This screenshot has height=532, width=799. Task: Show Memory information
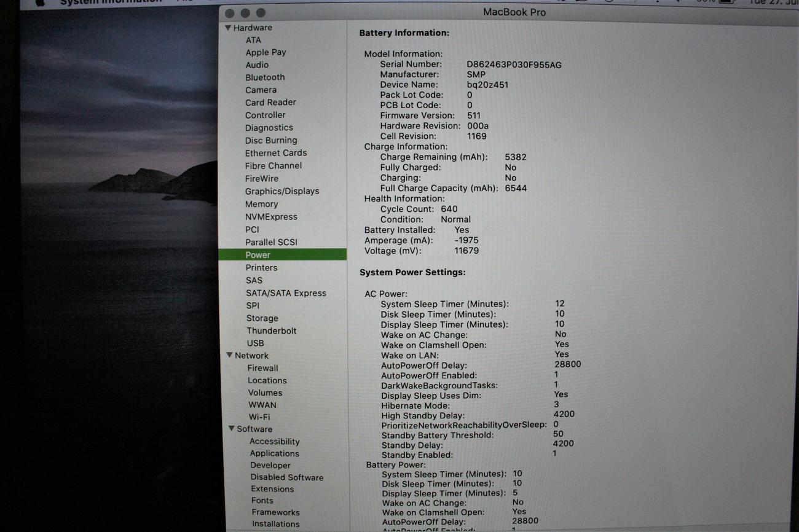pos(261,204)
